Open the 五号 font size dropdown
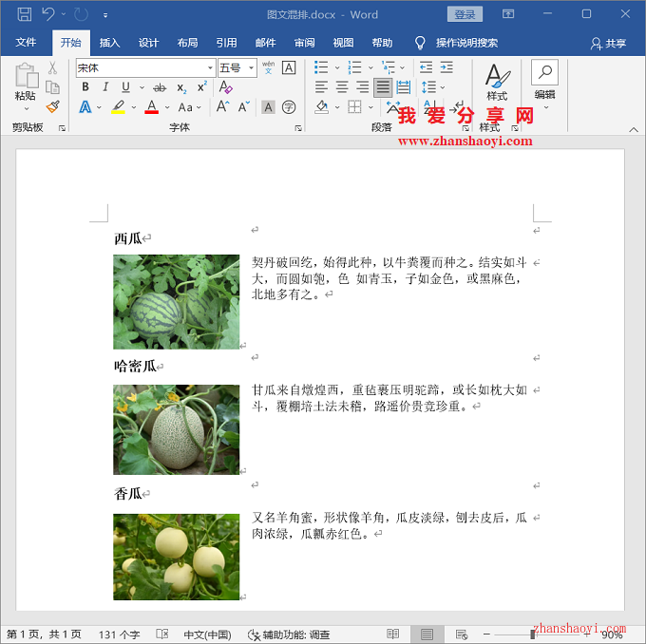Screen dimensions: 646x644 click(x=251, y=68)
